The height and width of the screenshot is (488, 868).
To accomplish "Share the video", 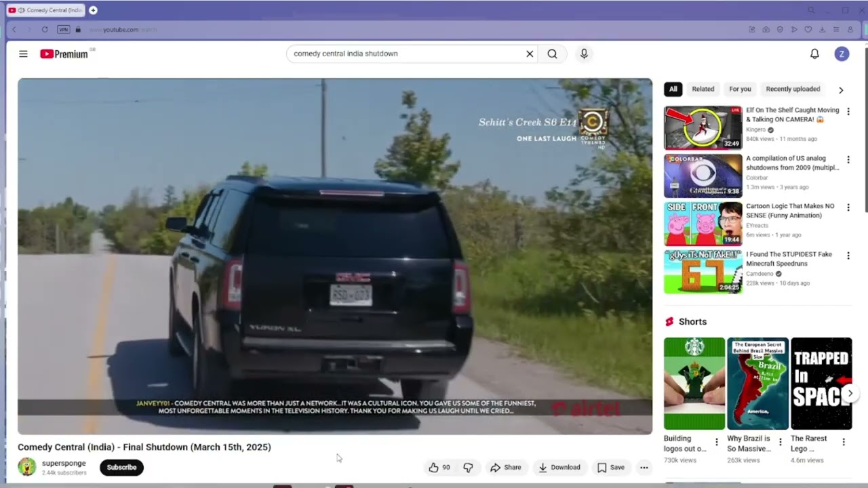I will point(506,467).
